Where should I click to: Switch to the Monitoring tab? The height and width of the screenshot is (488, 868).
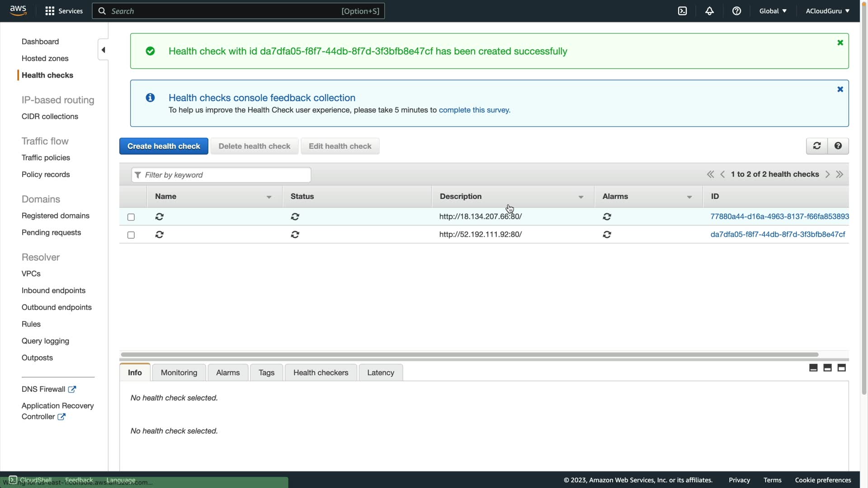point(179,373)
